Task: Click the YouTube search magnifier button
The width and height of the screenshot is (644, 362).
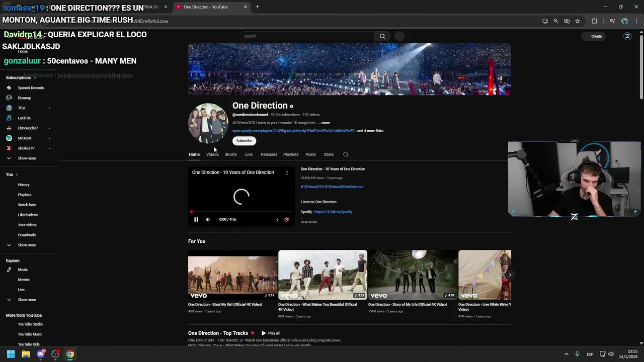Action: [x=382, y=36]
